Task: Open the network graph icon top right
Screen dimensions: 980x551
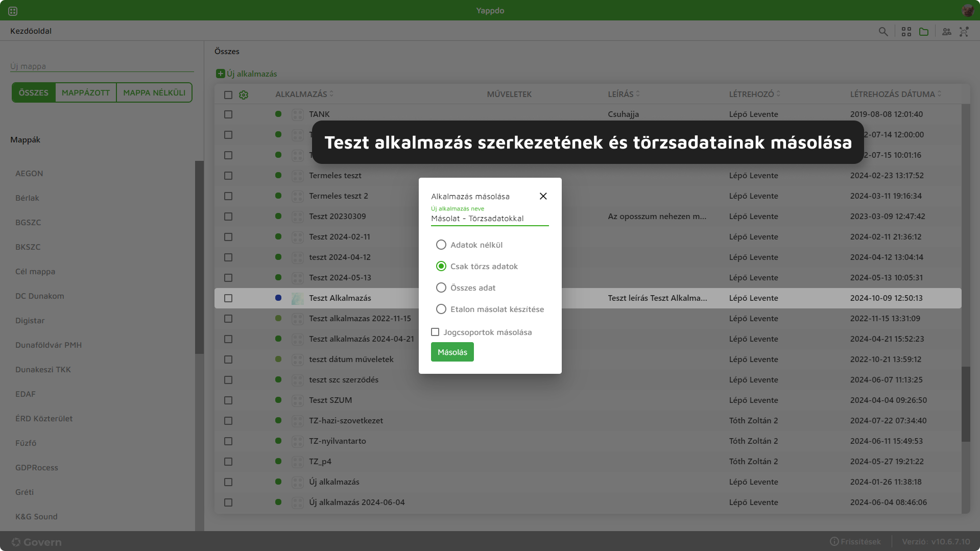Action: (964, 31)
